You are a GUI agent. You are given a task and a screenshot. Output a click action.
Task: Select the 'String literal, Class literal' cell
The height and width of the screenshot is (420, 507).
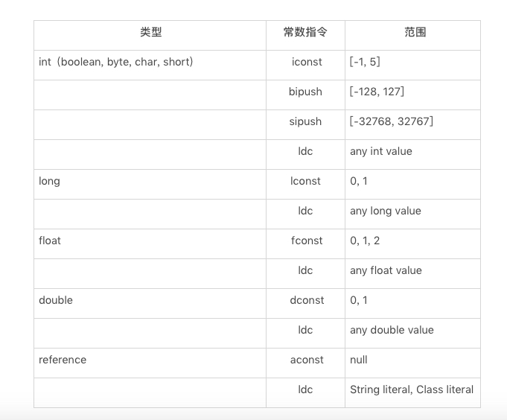411,389
